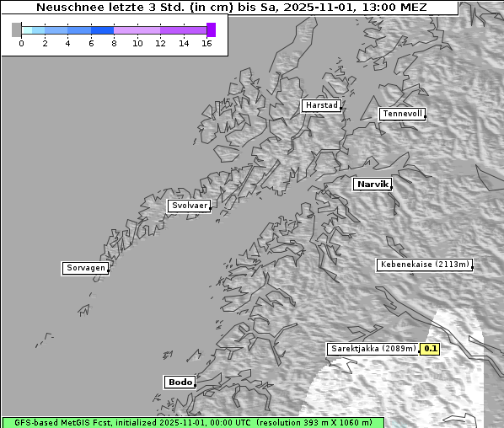Click the legend scale value 10
The image size is (504, 428).
[137, 43]
